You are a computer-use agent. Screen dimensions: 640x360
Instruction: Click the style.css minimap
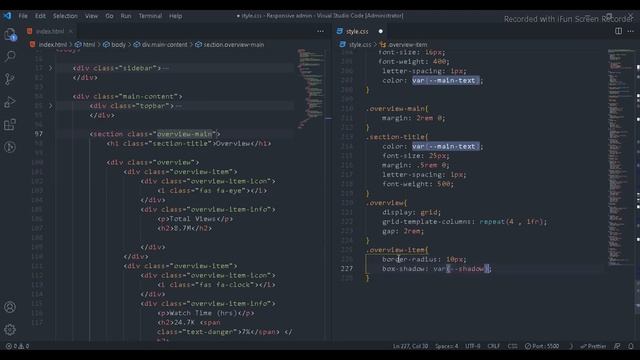click(621, 157)
